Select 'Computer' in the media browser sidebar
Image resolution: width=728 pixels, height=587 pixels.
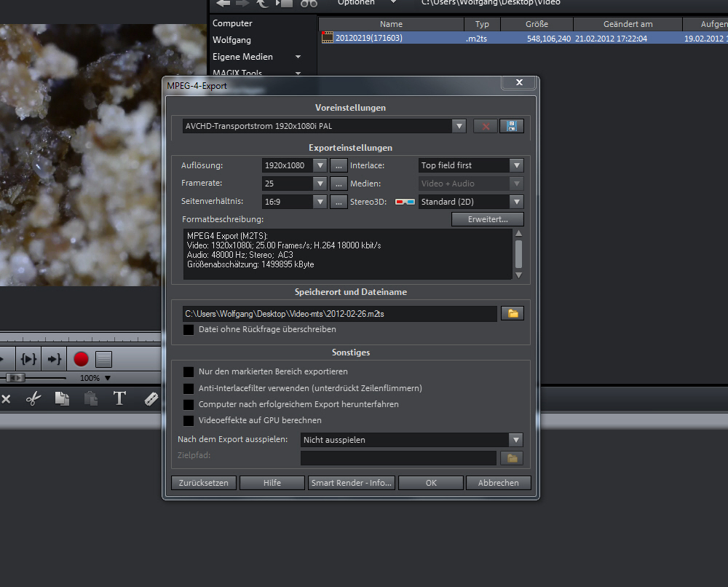click(232, 23)
